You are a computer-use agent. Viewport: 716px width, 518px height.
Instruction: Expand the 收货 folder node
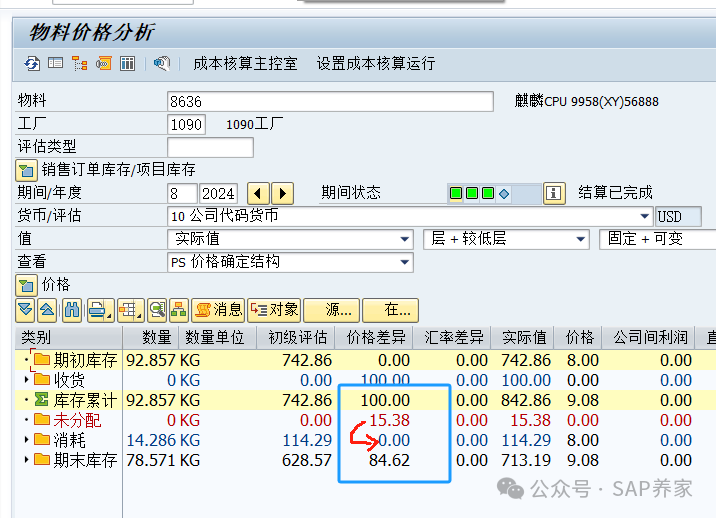(26, 380)
